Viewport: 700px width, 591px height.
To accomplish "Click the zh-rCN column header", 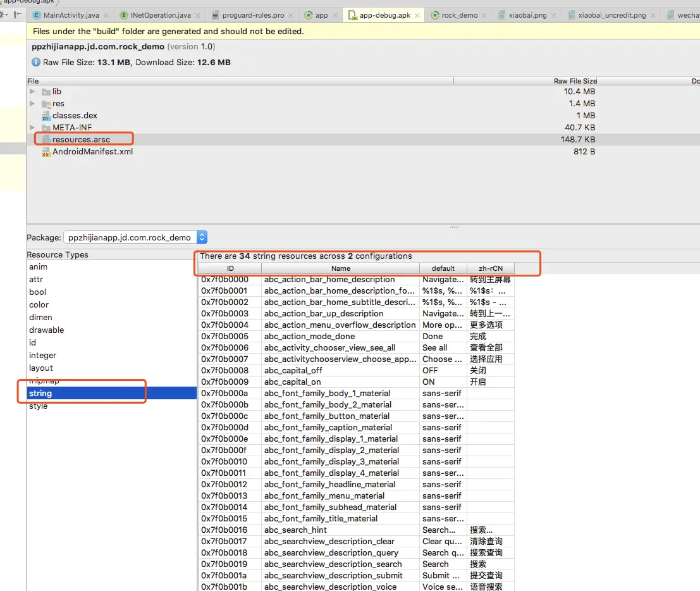I will (x=491, y=268).
